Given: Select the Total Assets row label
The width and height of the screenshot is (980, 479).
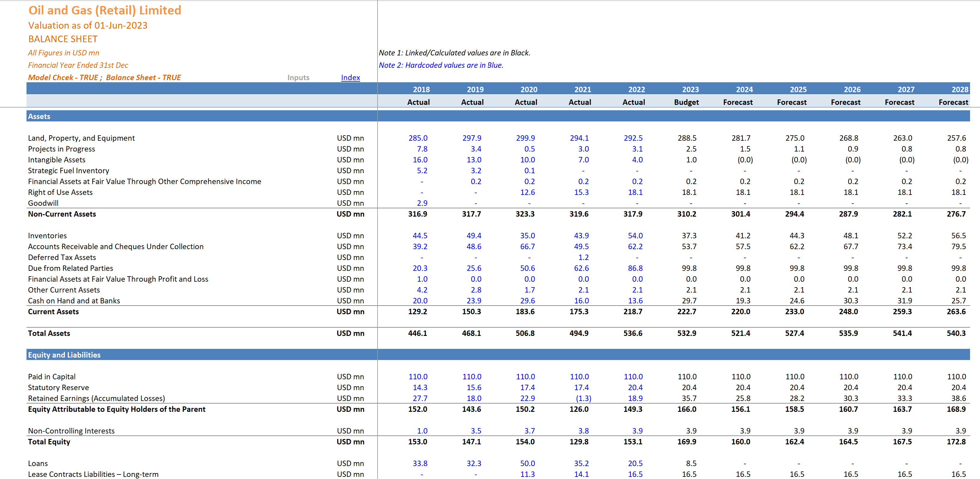Looking at the screenshot, I should click(x=49, y=333).
